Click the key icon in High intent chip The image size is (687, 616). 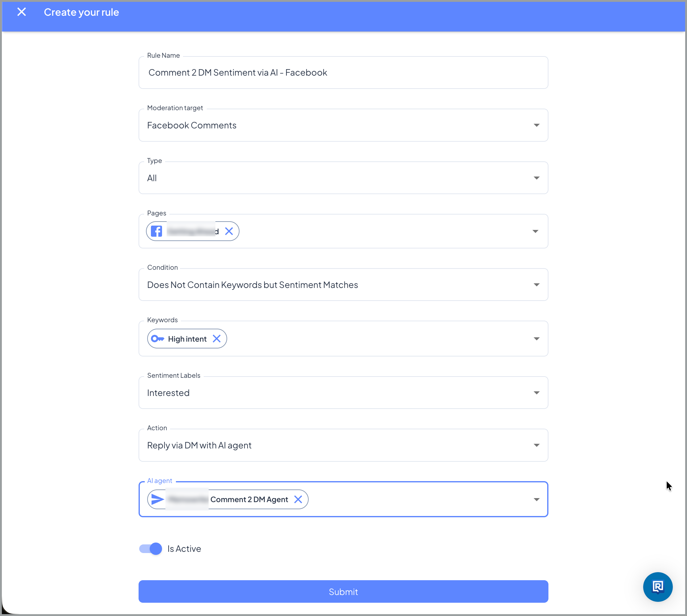157,339
